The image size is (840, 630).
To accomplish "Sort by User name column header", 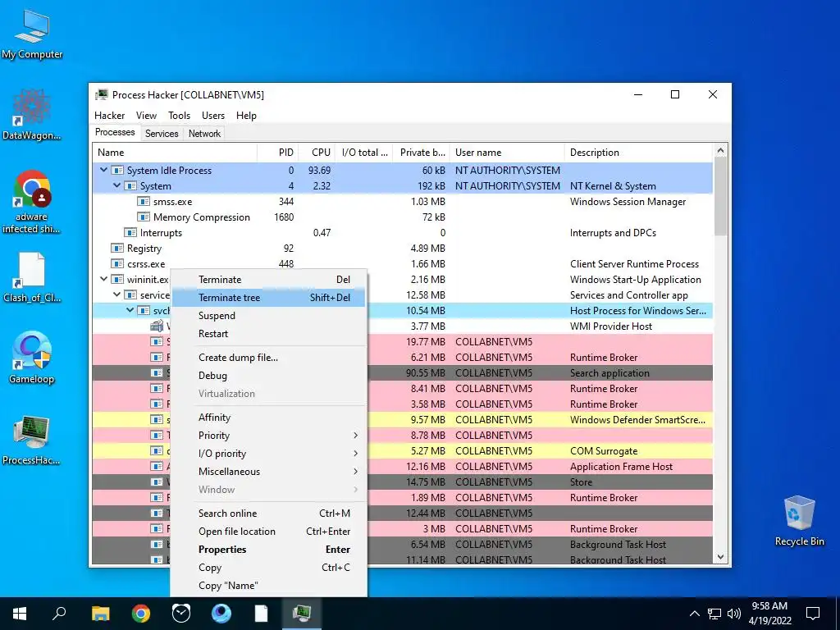I will [507, 152].
